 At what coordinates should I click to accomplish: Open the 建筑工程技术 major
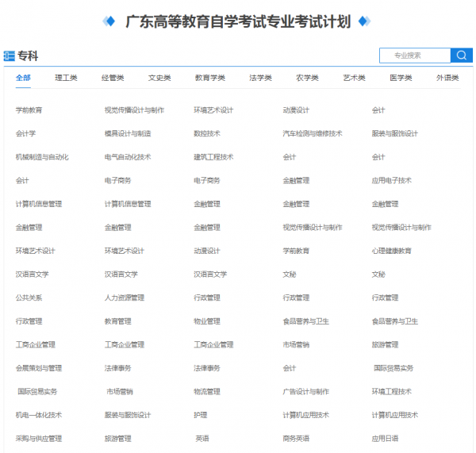pos(213,157)
